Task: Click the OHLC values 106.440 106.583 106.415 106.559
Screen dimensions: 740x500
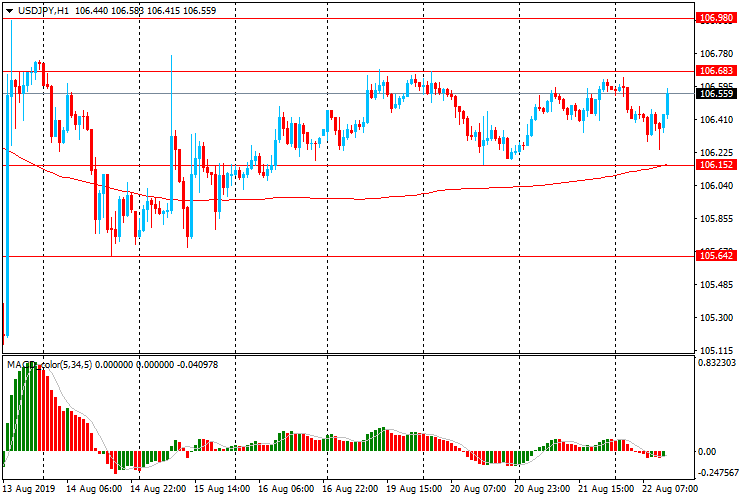Action: (145, 10)
